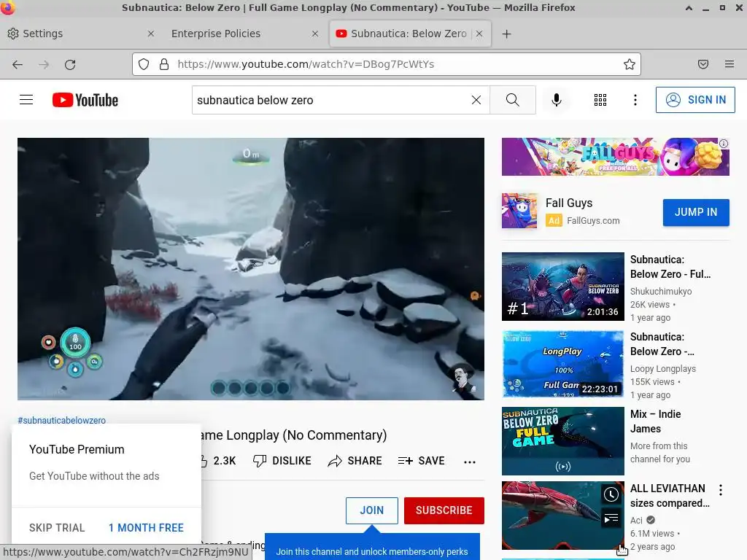747x560 pixels.
Task: Open YouTube settings three-dot menu
Action: 635,100
